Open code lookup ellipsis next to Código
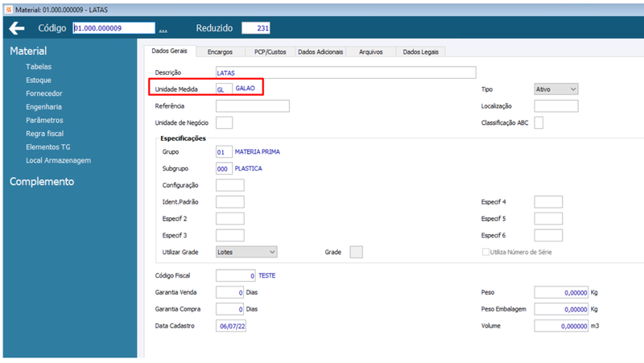The image size is (644, 363). 163,29
